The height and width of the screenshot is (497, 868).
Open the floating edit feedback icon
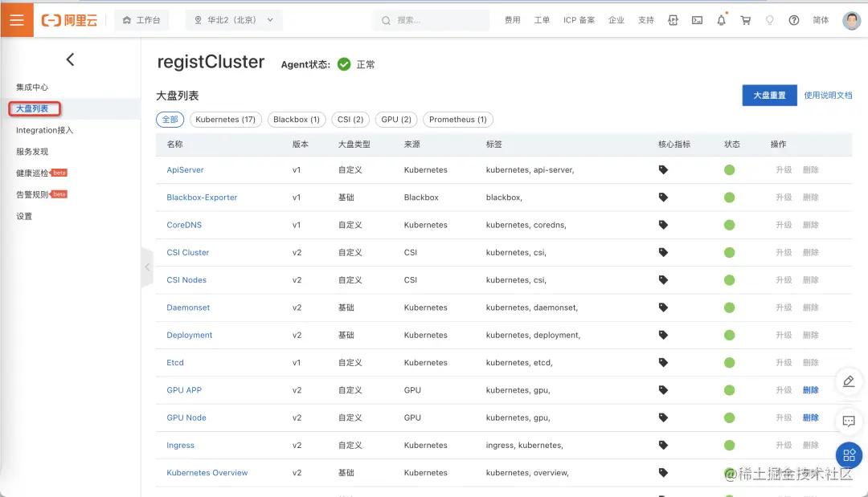(849, 381)
